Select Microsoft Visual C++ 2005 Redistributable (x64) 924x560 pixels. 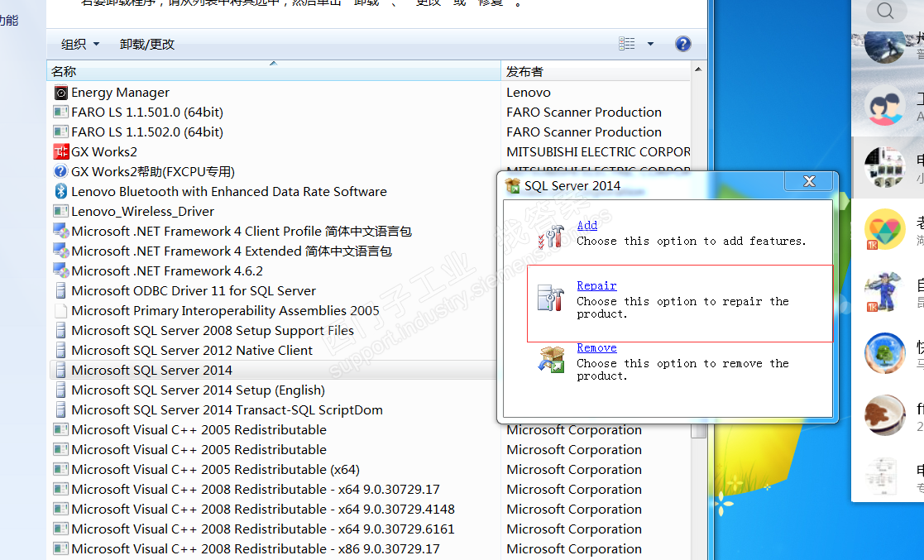click(215, 470)
